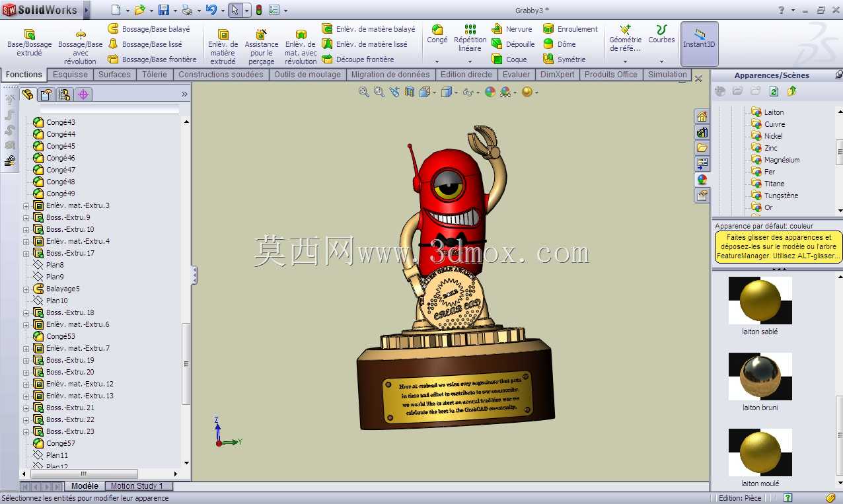This screenshot has width=843, height=504.
Task: Switch to the Surfaces tab
Action: tap(114, 75)
